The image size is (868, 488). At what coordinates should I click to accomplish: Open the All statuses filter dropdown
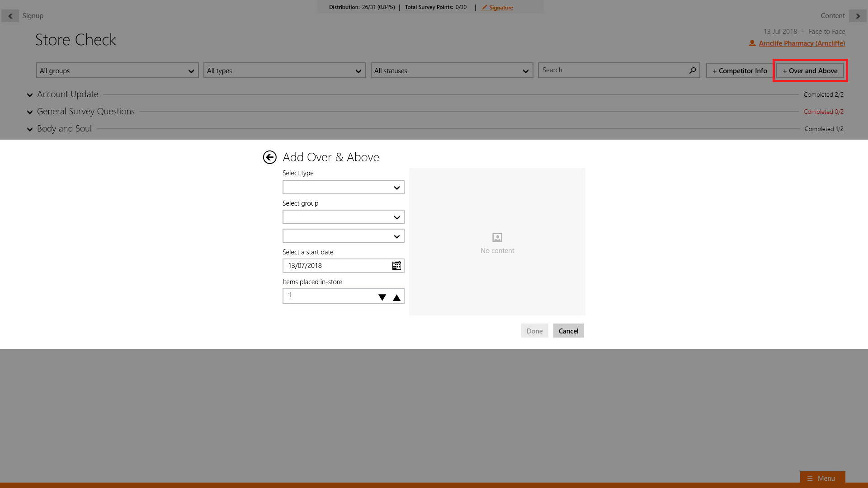point(452,71)
